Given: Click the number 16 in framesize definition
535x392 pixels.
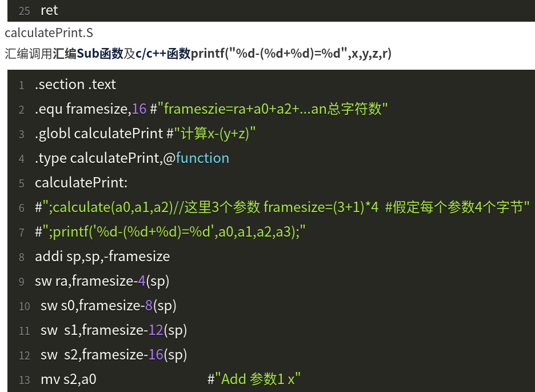Looking at the screenshot, I should 139,109.
